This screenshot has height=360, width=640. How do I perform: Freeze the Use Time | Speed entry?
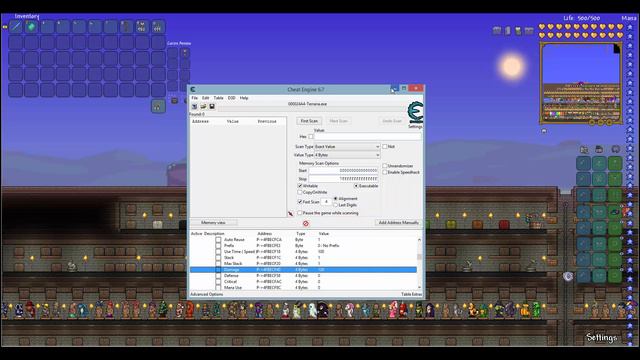218,252
